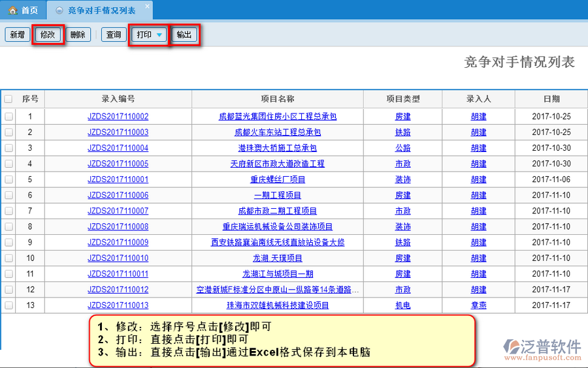Select the checkbox for row 13
The width and height of the screenshot is (588, 368).
[8, 305]
